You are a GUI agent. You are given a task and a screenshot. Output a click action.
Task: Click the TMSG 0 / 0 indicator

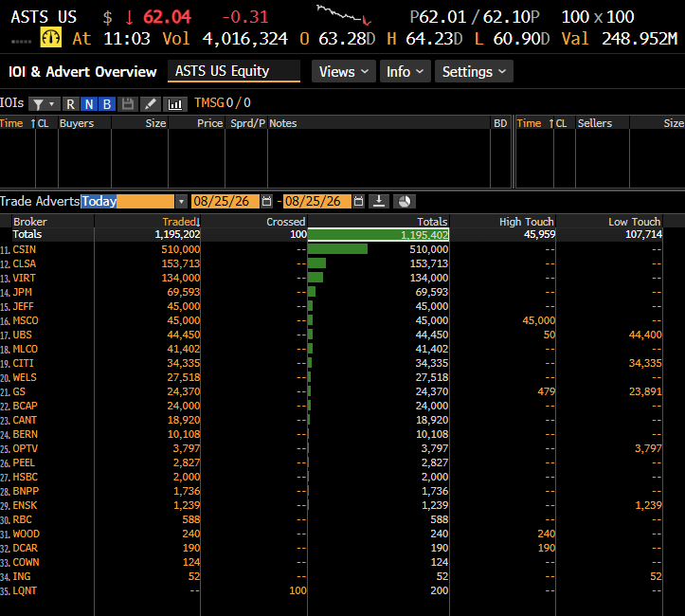[223, 102]
